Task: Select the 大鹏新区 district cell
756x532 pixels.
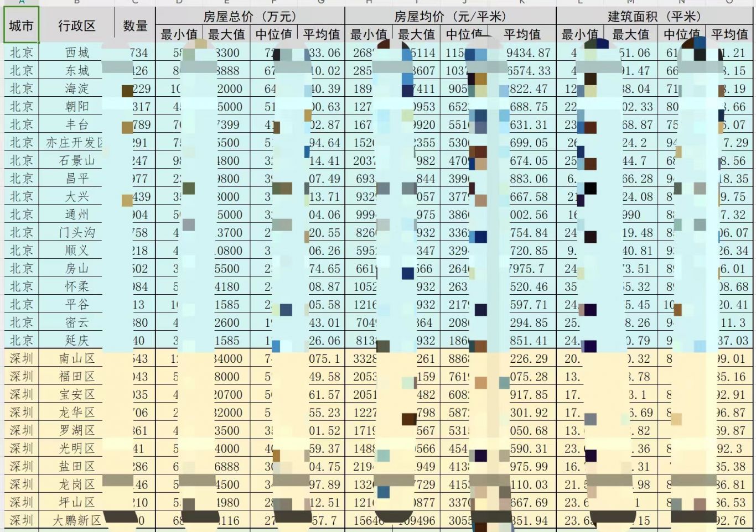Action: click(77, 520)
